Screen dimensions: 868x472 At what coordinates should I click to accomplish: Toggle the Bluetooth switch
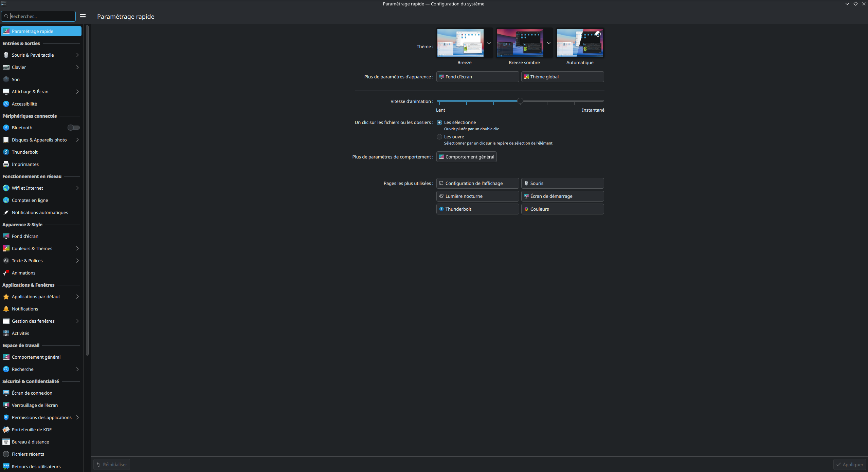click(74, 128)
